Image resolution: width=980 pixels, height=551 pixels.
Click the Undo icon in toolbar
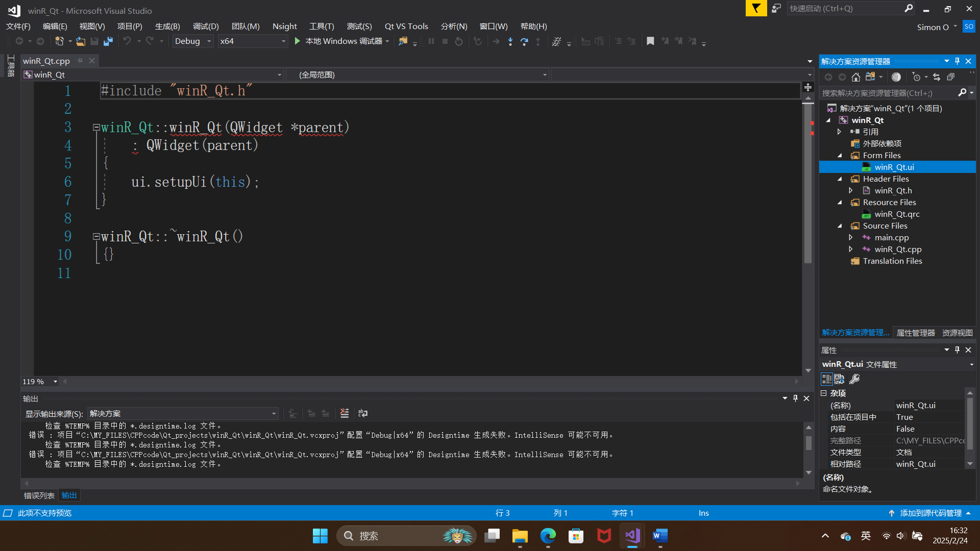click(x=127, y=41)
